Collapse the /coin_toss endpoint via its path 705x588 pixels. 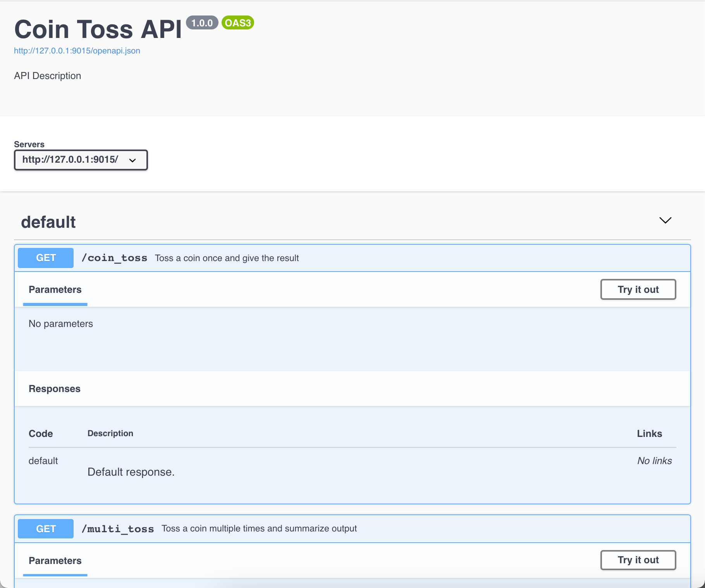pos(114,258)
